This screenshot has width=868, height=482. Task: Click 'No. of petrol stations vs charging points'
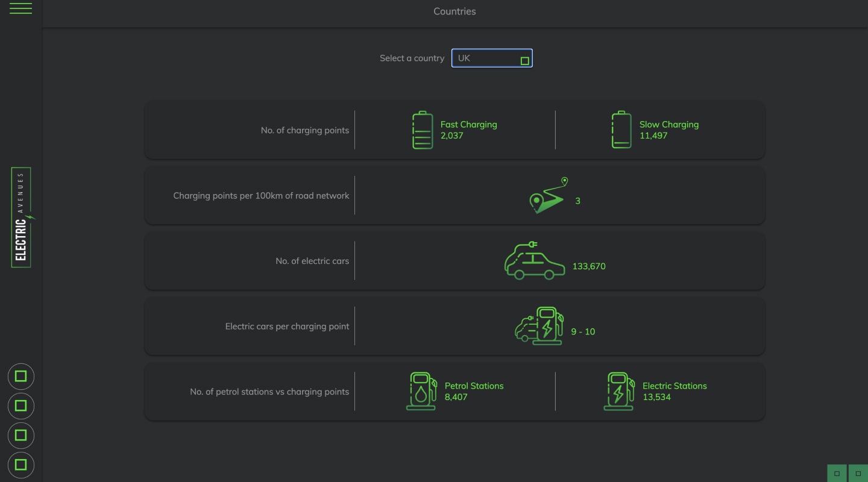coord(269,392)
